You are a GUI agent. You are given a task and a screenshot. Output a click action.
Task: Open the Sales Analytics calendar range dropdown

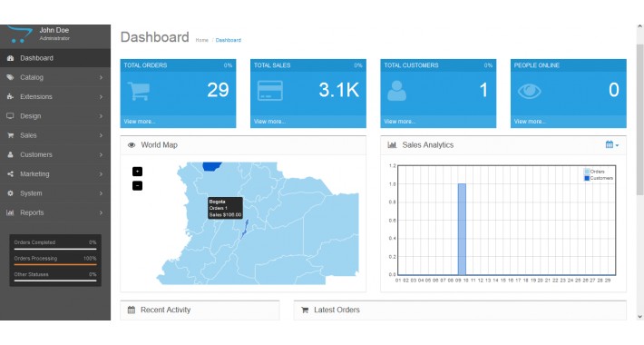click(x=612, y=144)
